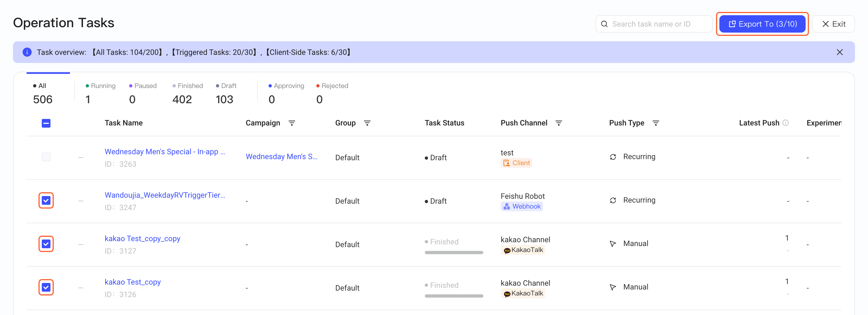Image resolution: width=868 pixels, height=315 pixels.
Task: Filter by Running tasks
Action: [100, 93]
